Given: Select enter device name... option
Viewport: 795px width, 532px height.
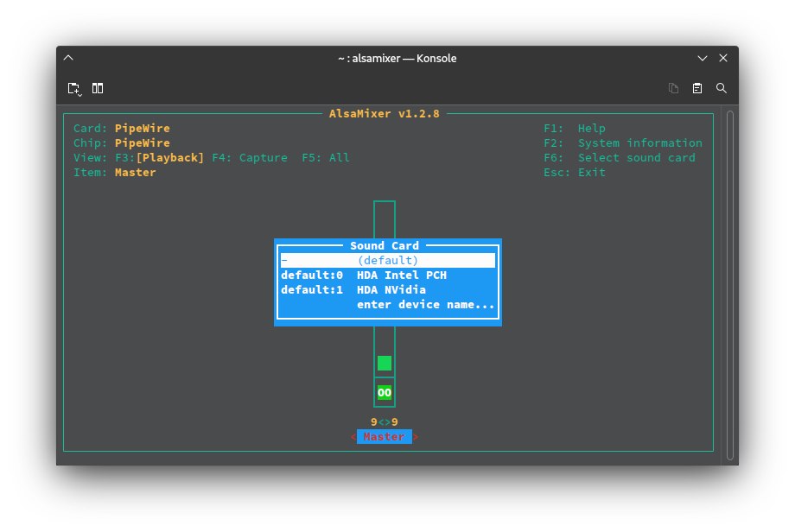Looking at the screenshot, I should click(x=388, y=305).
